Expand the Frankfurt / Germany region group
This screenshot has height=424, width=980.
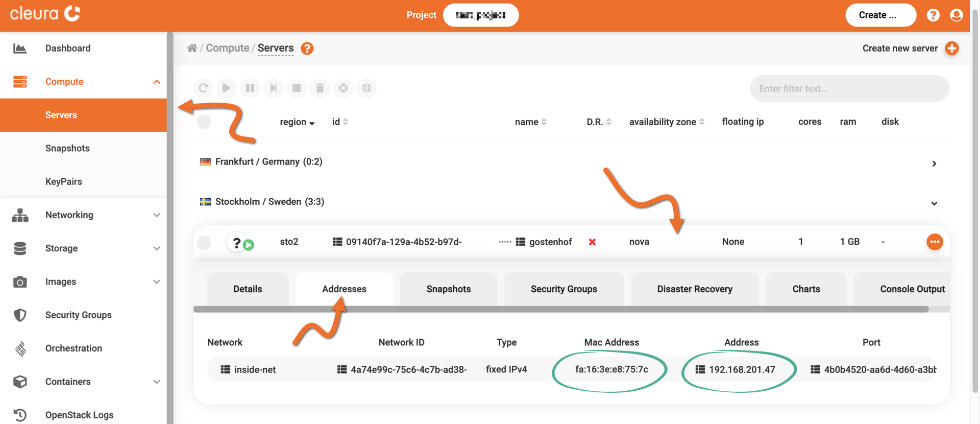(934, 163)
